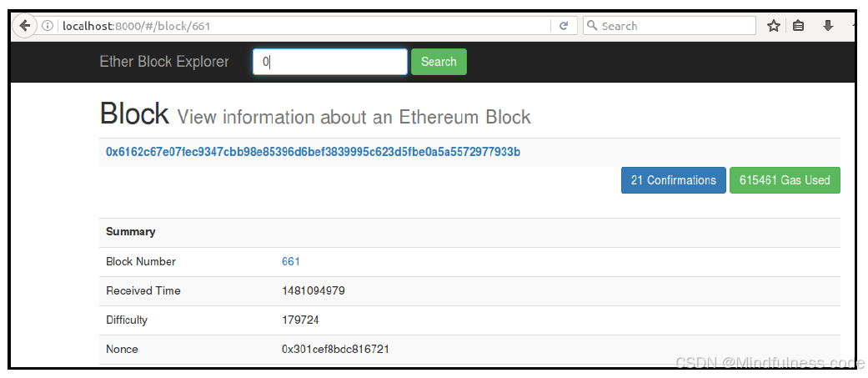Select the Nonce value 0x301cef8bdc816721
Image resolution: width=868 pixels, height=378 pixels.
(x=335, y=349)
